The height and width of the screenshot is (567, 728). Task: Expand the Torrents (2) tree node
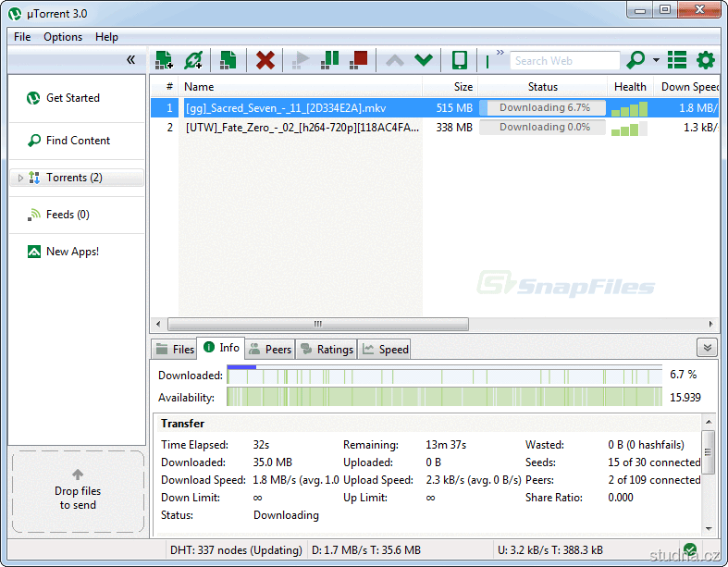(x=21, y=178)
